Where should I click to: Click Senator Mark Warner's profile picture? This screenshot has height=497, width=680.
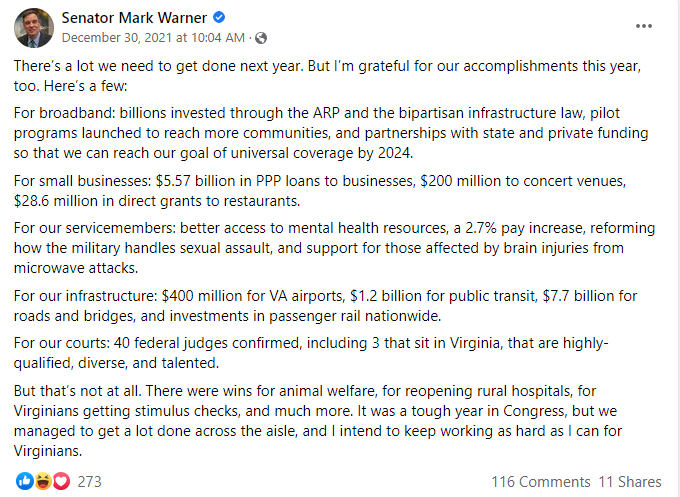point(33,27)
